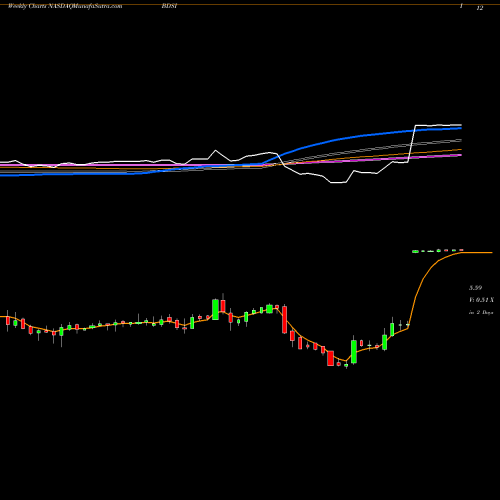Screen dimensions: 500x500
Task: Click the 12 axis value at top right
Action: click(480, 8)
